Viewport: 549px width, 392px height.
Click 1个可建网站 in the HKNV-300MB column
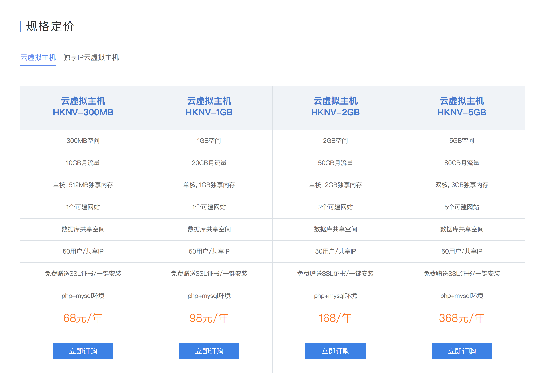pyautogui.click(x=83, y=207)
